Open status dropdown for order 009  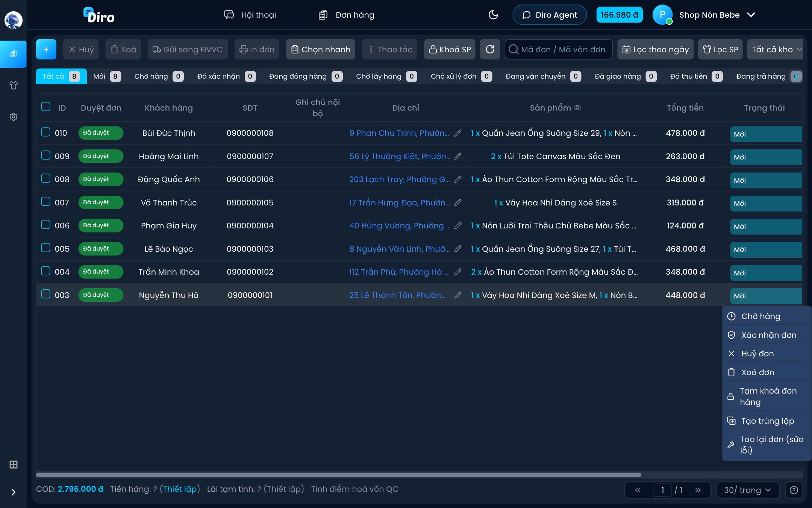766,157
